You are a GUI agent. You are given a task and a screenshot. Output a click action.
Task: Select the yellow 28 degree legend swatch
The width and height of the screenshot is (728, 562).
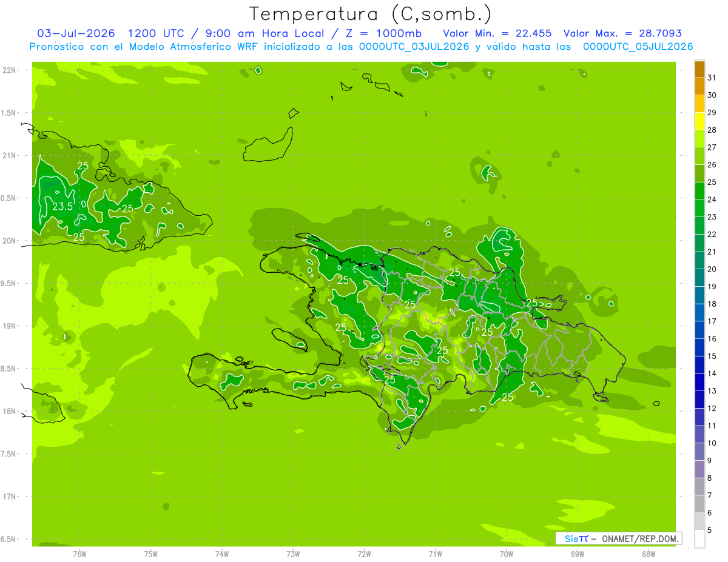pyautogui.click(x=699, y=121)
